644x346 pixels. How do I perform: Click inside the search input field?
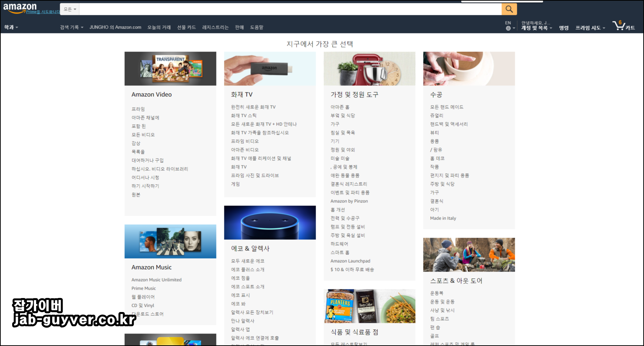pos(290,9)
